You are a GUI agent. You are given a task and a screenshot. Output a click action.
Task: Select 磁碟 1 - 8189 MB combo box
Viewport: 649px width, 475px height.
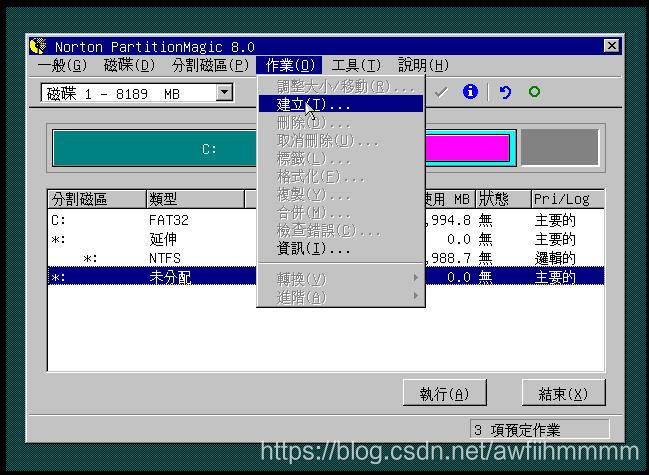click(x=137, y=93)
